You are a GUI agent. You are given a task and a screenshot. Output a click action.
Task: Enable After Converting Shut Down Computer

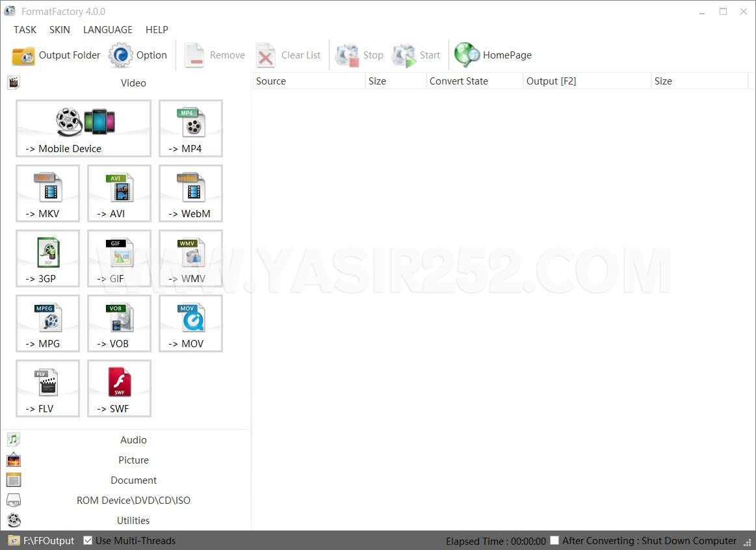pos(554,540)
